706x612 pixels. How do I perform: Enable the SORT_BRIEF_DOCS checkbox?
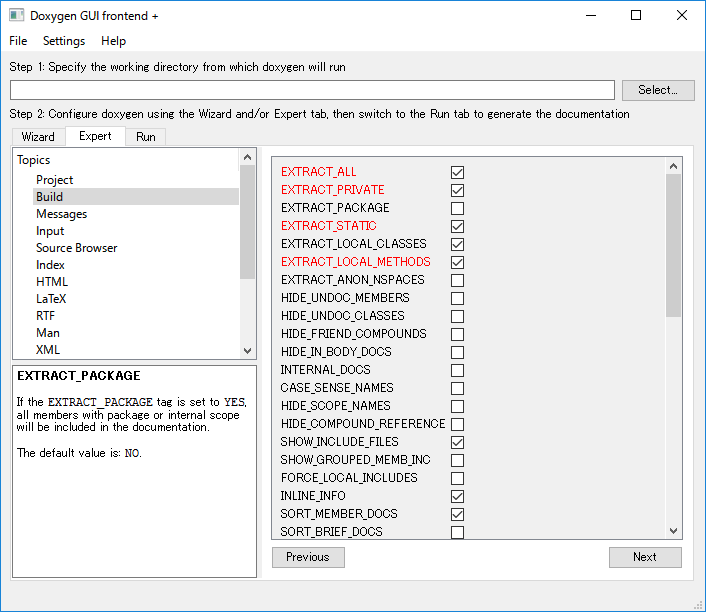[x=457, y=532]
